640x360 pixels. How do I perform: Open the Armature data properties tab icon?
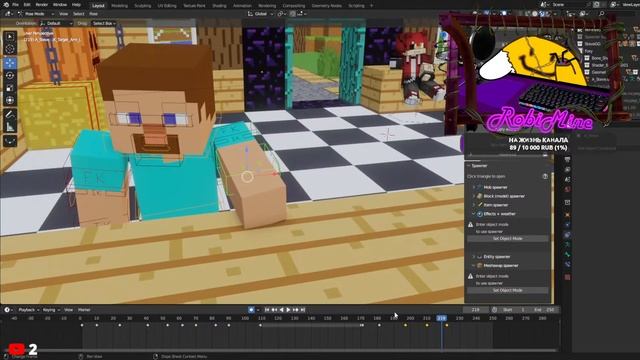tap(567, 244)
